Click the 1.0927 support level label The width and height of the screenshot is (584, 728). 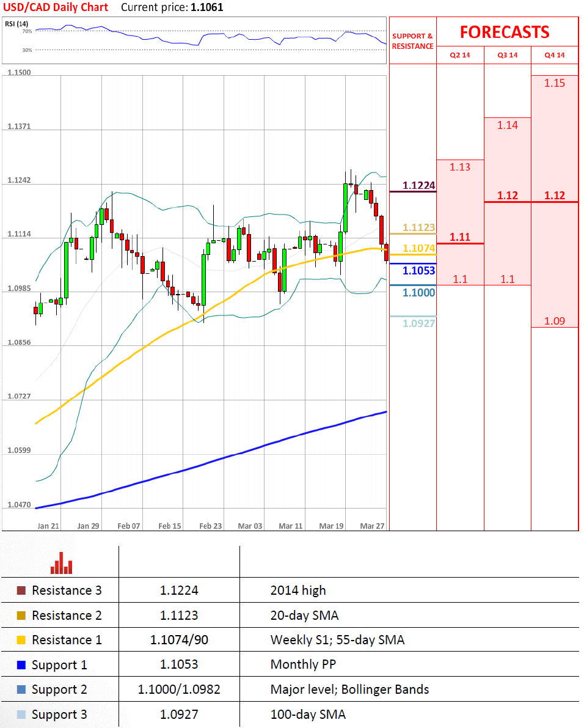[419, 323]
